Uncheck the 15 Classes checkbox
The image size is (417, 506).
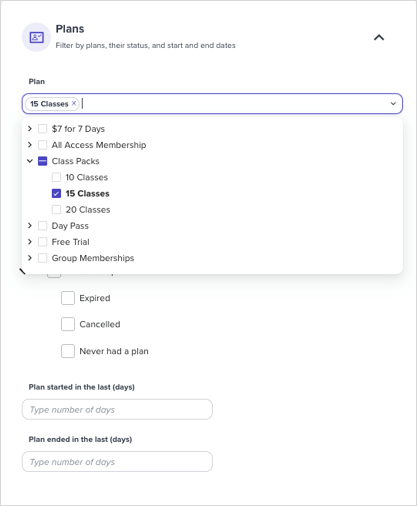[56, 193]
